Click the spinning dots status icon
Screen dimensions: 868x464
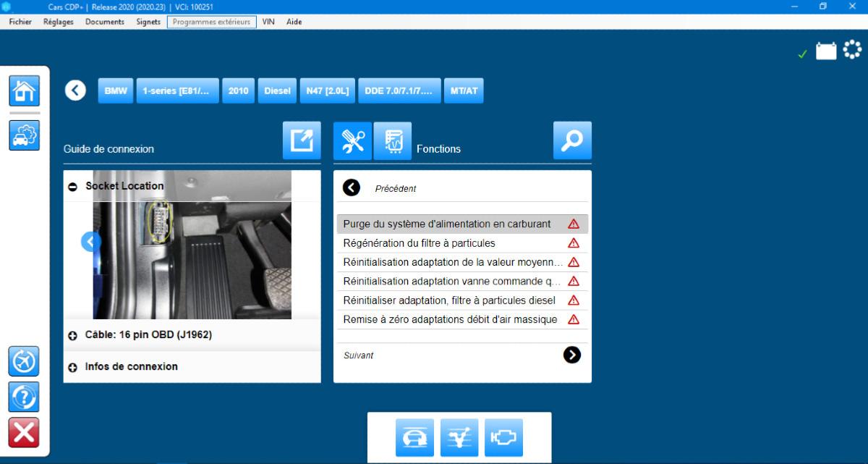pos(853,49)
